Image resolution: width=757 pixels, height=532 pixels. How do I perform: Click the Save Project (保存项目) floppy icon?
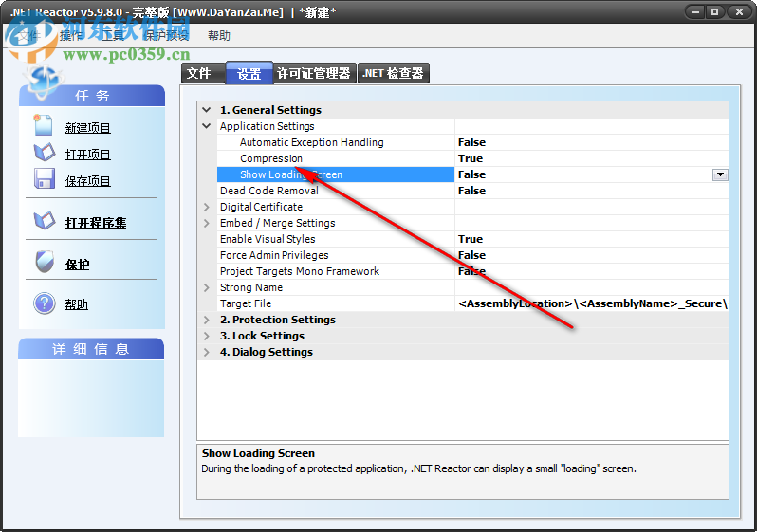pos(45,178)
